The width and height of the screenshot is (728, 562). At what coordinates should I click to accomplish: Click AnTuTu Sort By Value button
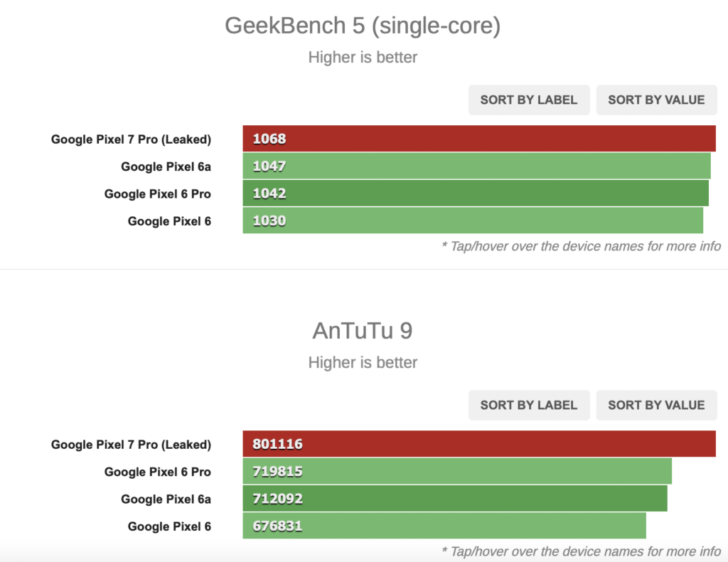[656, 405]
